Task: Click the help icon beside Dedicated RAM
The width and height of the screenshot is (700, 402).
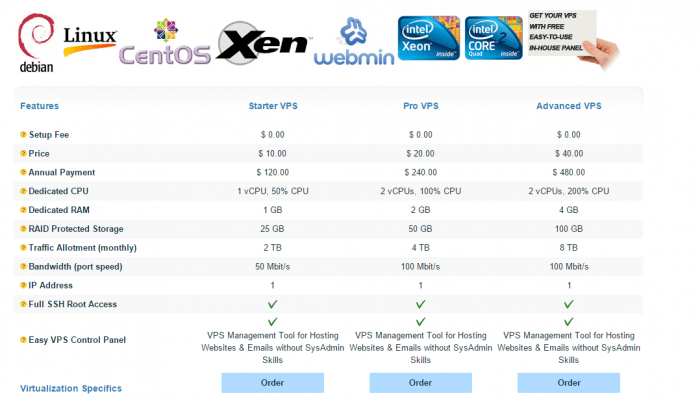Action: click(23, 209)
